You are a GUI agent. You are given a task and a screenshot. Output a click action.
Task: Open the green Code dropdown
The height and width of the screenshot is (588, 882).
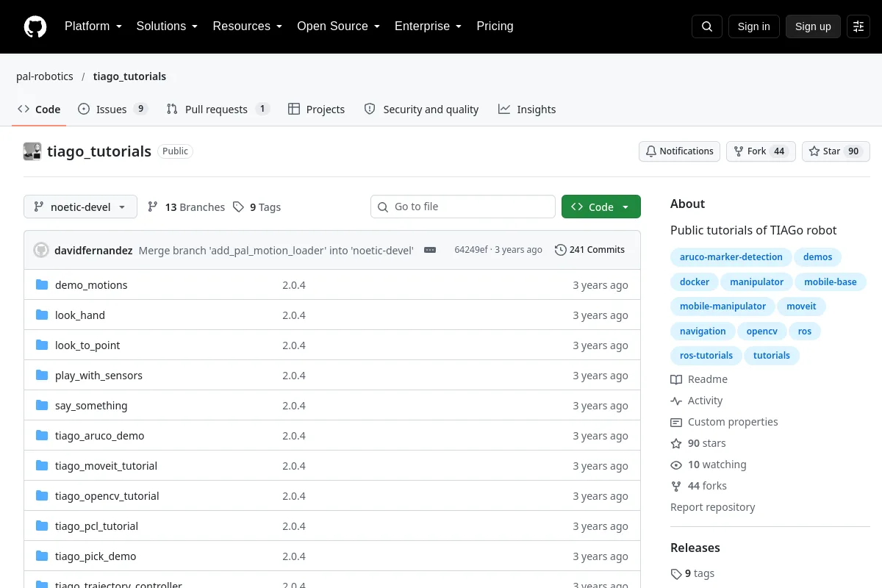(601, 207)
